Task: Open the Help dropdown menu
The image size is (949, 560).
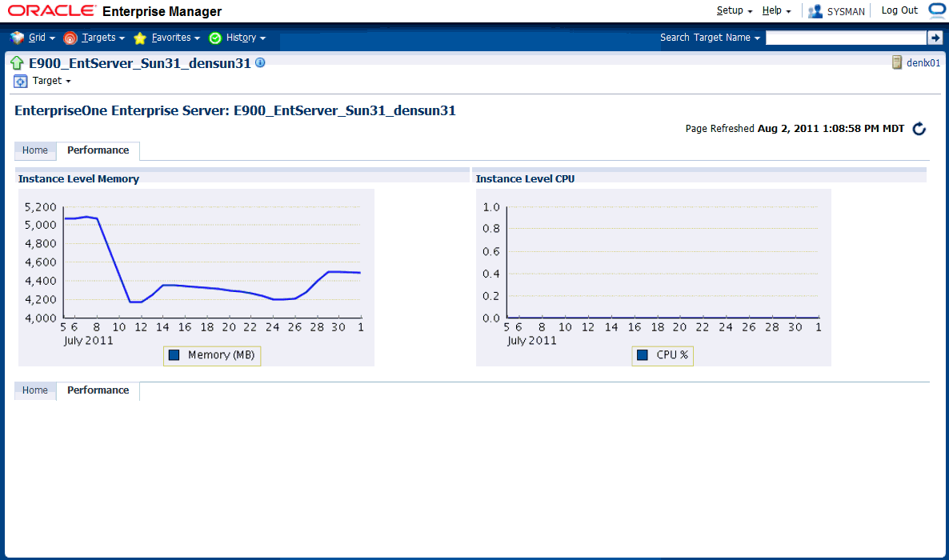Action: tap(776, 10)
